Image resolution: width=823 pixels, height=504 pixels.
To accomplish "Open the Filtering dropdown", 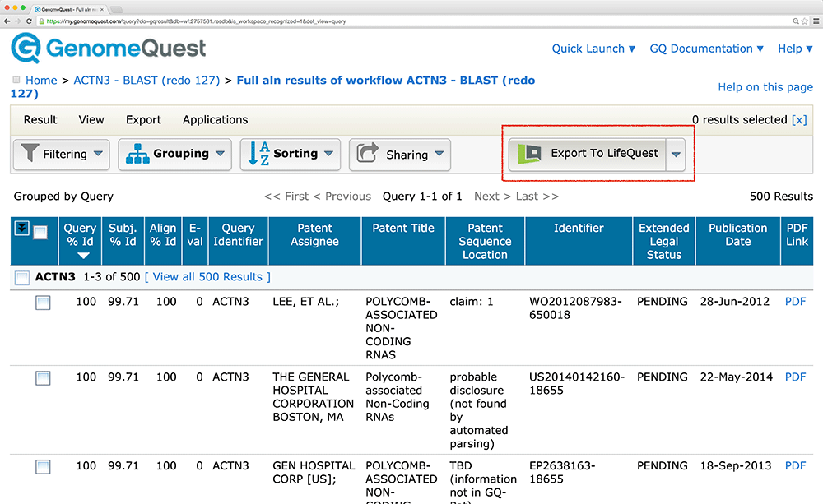I will [x=62, y=155].
